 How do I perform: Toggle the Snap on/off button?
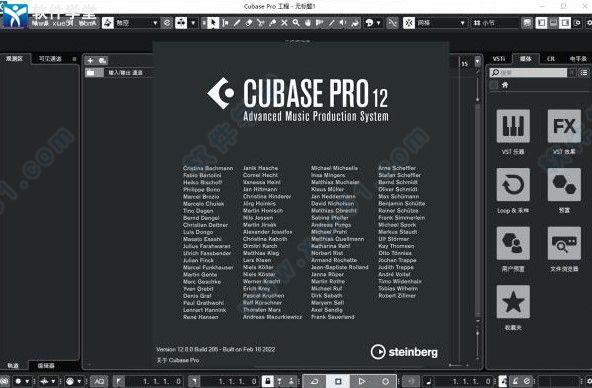(x=409, y=23)
